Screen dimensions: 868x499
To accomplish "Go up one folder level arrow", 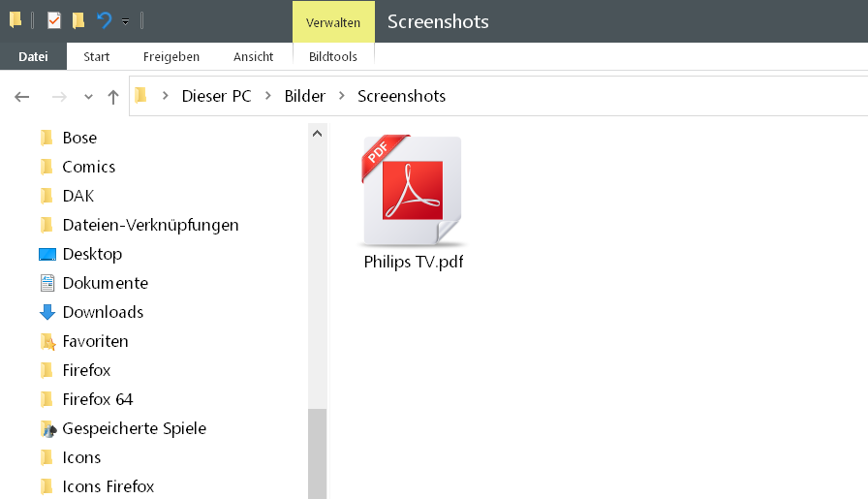I will click(113, 97).
